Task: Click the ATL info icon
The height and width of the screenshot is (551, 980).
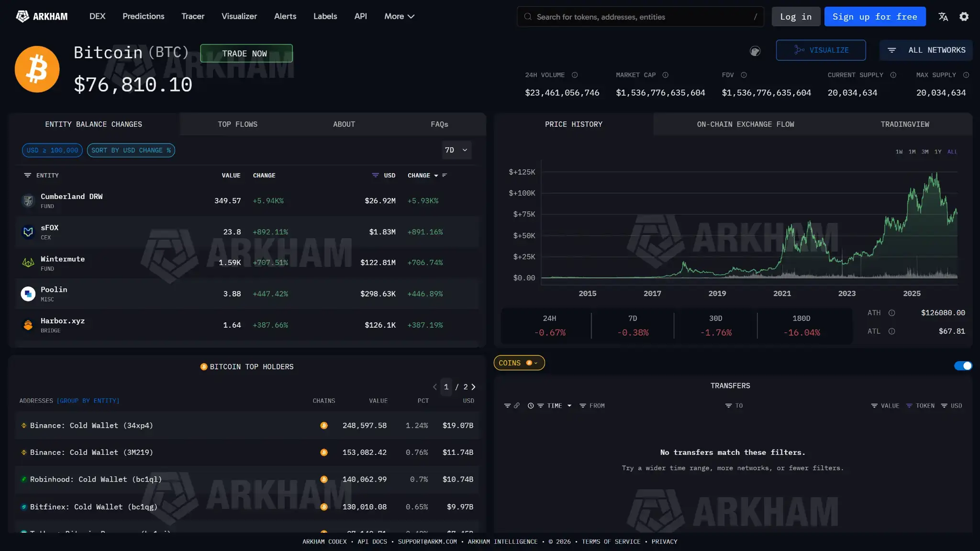Action: point(891,331)
